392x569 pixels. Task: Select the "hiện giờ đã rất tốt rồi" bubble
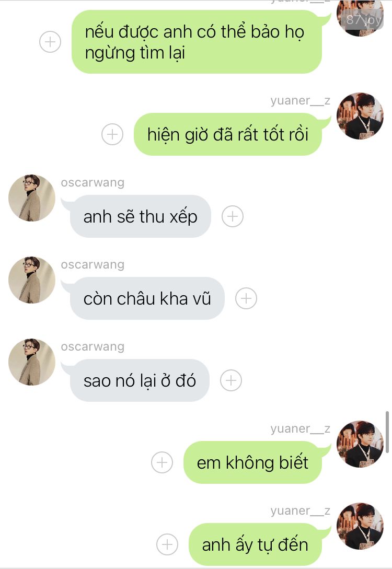[x=228, y=134]
